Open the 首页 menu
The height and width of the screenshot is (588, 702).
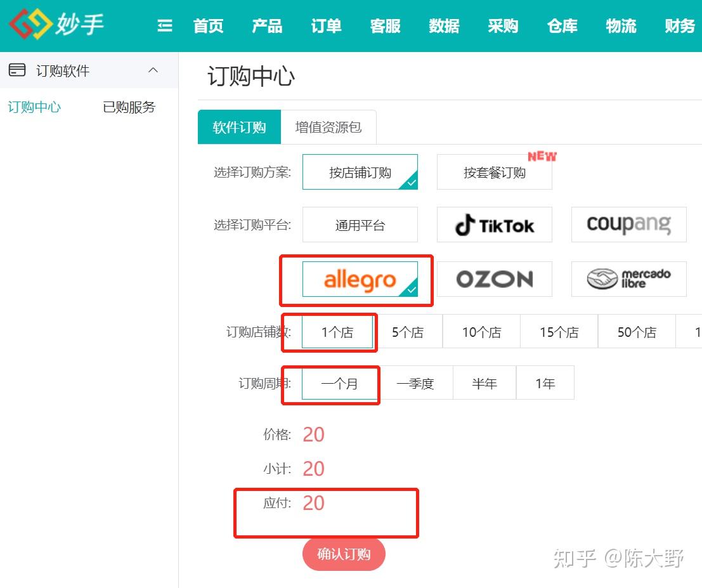[208, 25]
